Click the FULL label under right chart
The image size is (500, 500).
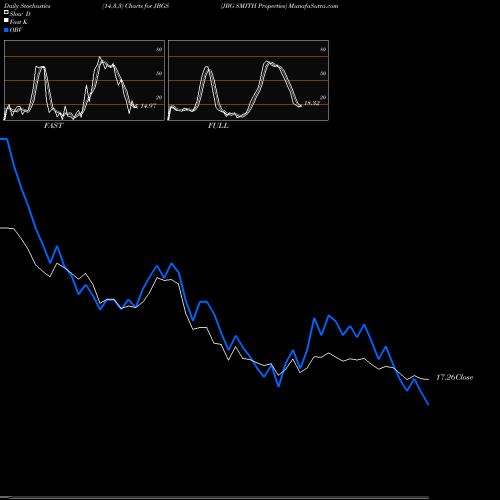(x=218, y=126)
